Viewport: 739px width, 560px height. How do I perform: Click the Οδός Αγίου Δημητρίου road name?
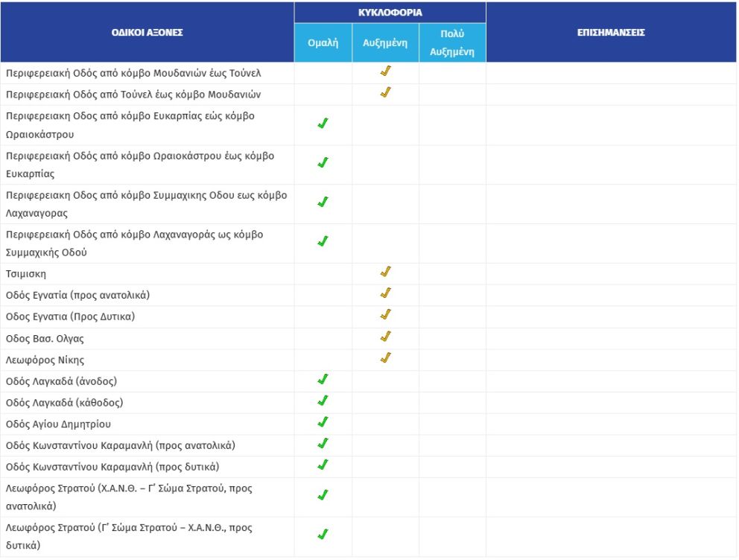[58, 424]
